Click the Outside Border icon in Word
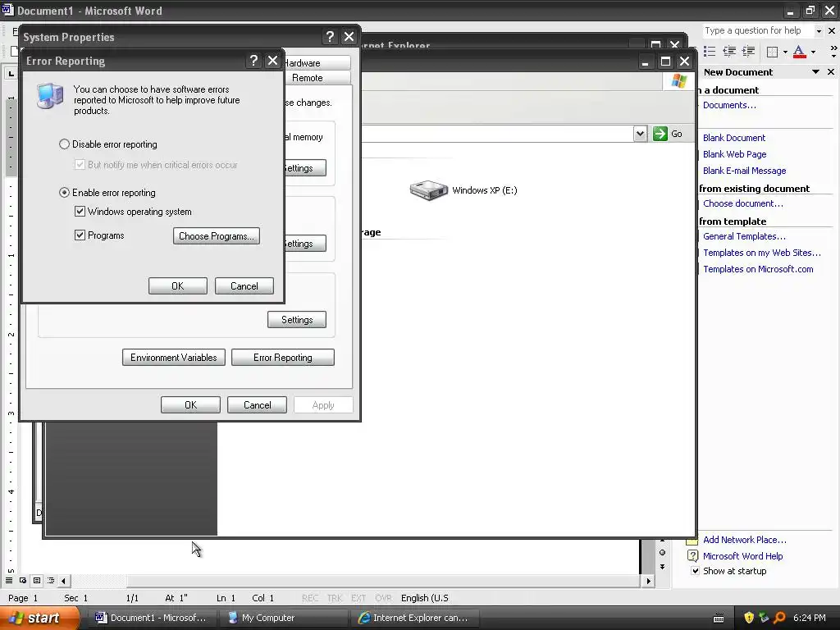 click(772, 52)
